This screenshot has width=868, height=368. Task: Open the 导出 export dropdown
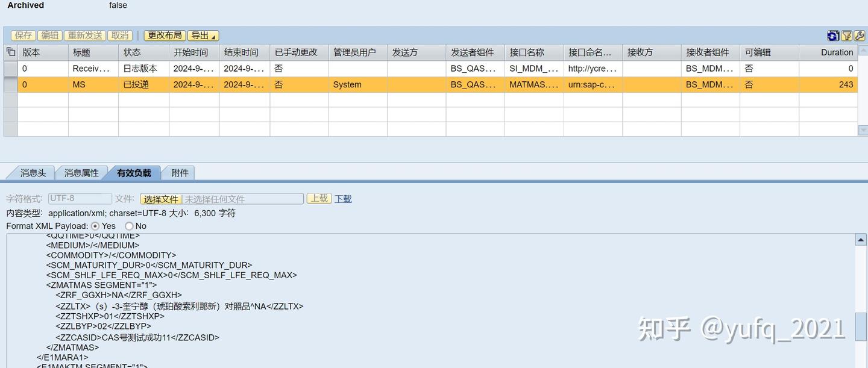tap(203, 36)
